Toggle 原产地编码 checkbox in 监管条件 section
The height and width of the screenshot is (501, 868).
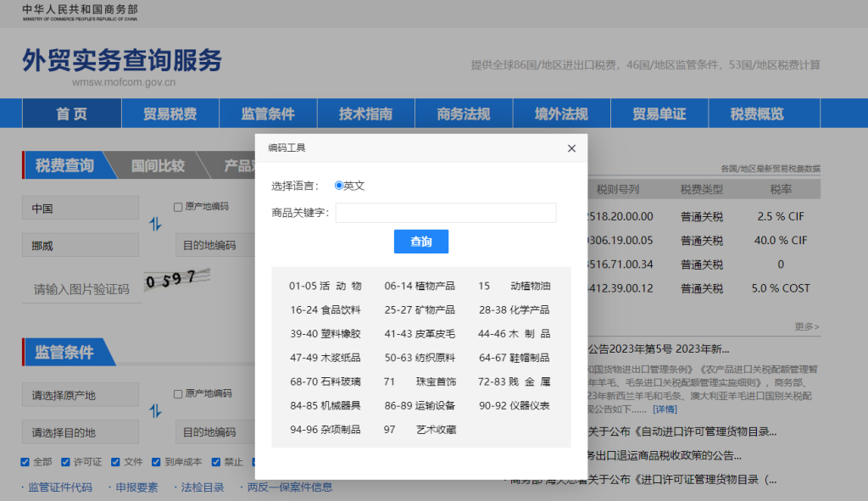click(178, 394)
